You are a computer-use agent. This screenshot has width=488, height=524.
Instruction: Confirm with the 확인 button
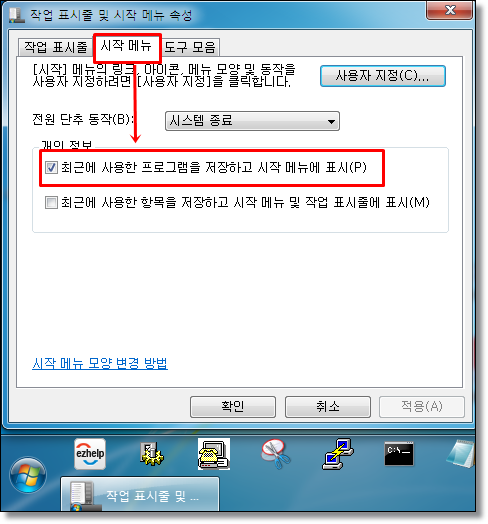(233, 407)
